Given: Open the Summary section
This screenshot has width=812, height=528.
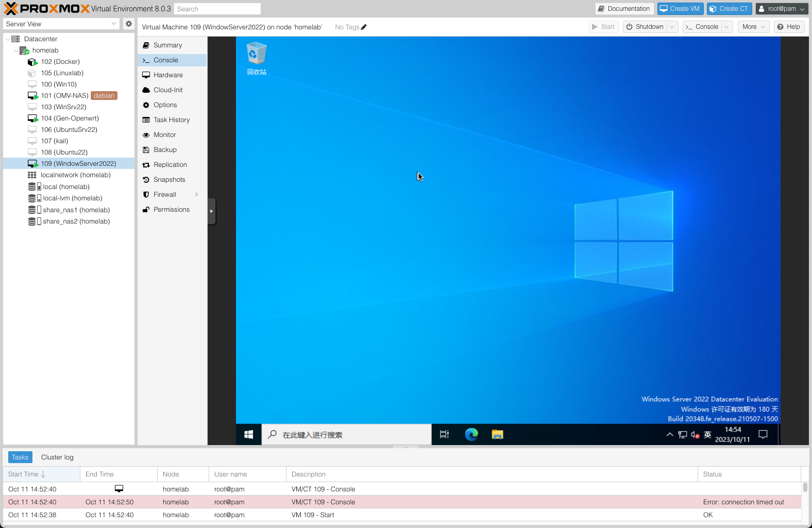Looking at the screenshot, I should 172,45.
